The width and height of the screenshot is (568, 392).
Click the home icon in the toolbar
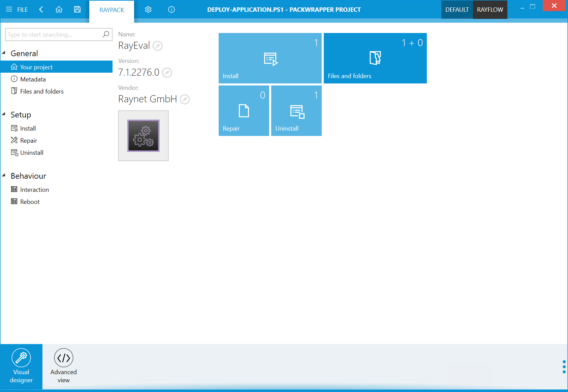pos(59,9)
